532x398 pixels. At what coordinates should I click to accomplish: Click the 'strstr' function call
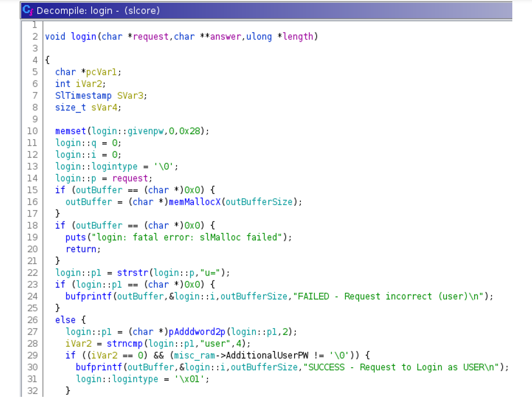pyautogui.click(x=132, y=273)
